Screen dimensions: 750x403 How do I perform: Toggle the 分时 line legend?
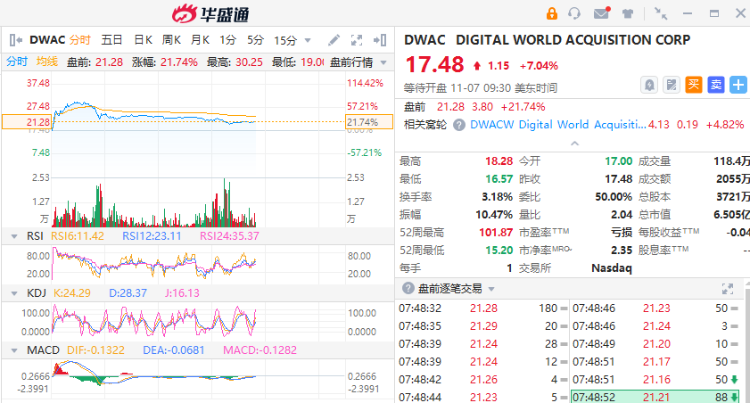pos(17,62)
